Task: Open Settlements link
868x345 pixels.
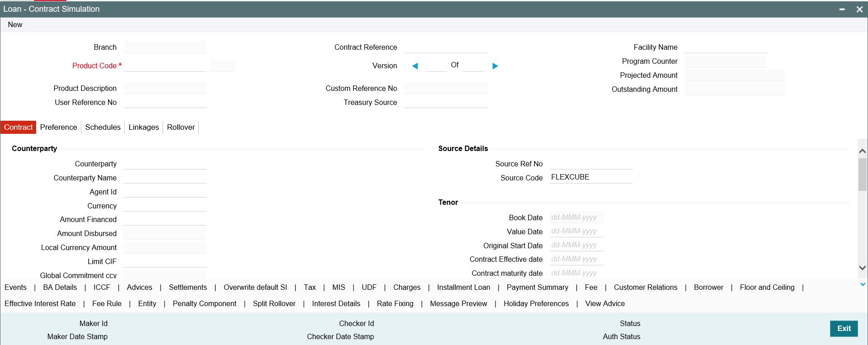Action: (188, 288)
